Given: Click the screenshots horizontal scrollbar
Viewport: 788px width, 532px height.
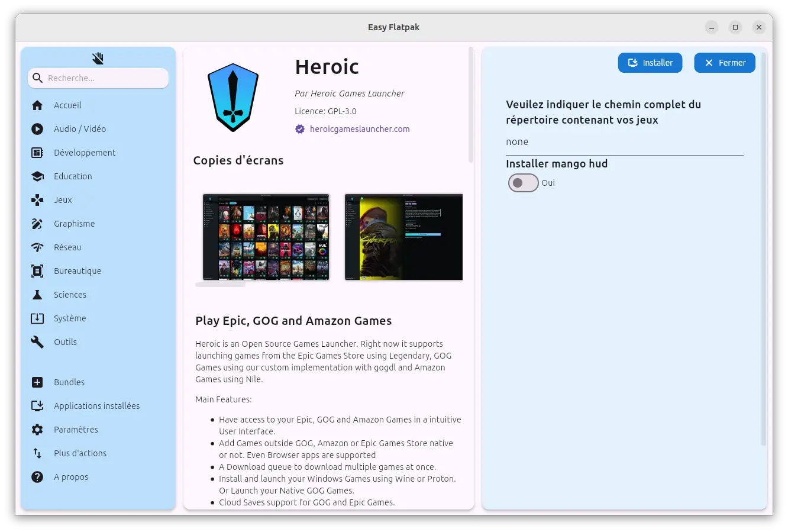Looking at the screenshot, I should tap(220, 285).
